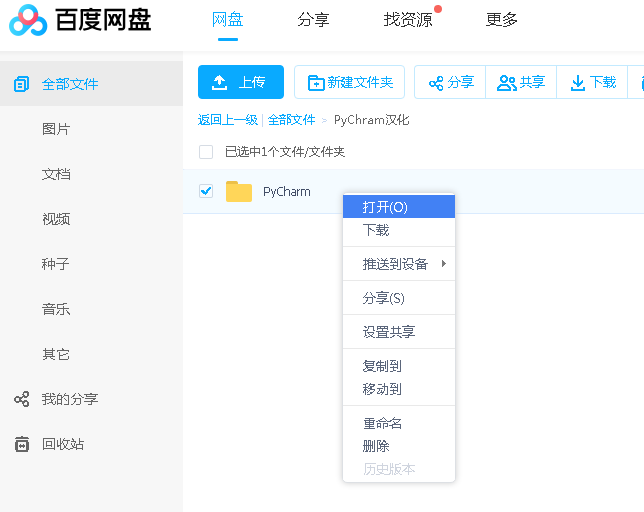Switch to the 分享 top tab
Image resolution: width=644 pixels, height=512 pixels.
(x=313, y=20)
